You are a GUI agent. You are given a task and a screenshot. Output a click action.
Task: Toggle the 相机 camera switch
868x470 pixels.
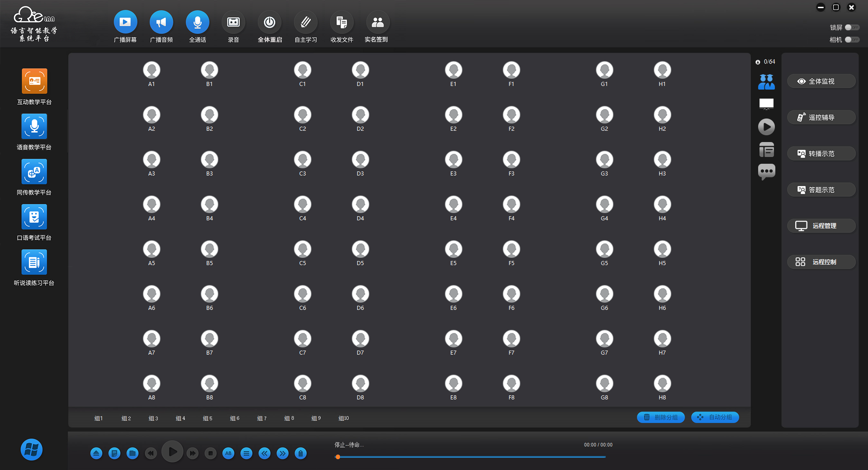[x=852, y=40]
